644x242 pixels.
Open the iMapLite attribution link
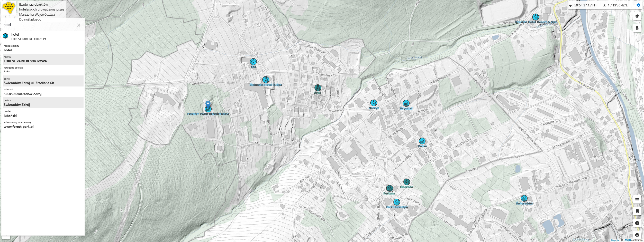click(615, 240)
